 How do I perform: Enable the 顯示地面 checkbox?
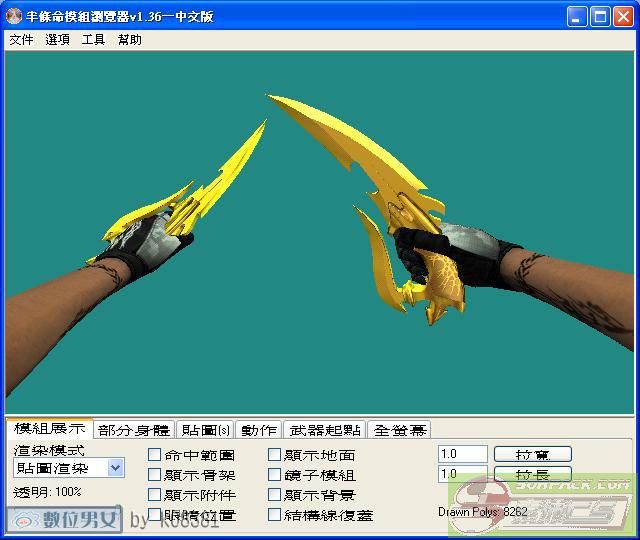tap(275, 455)
